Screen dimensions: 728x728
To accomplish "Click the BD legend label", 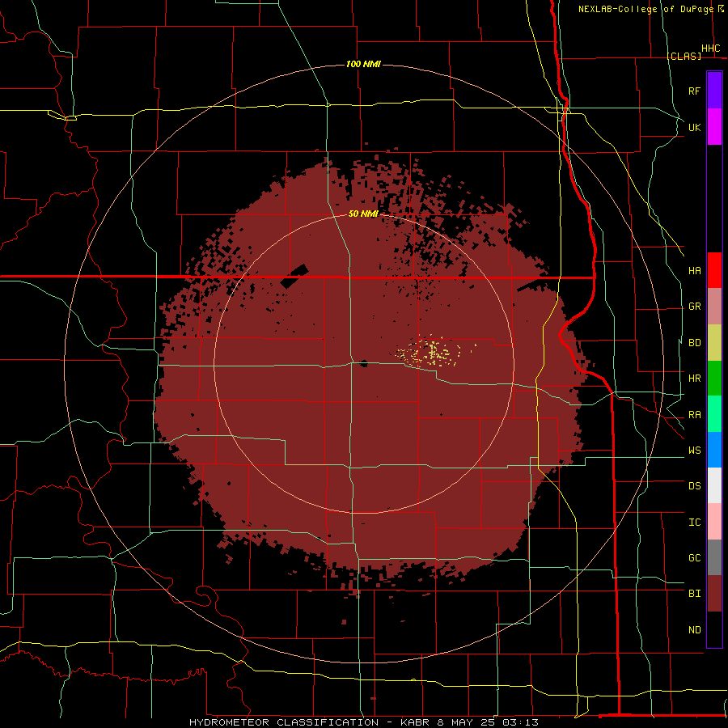I will tap(694, 343).
